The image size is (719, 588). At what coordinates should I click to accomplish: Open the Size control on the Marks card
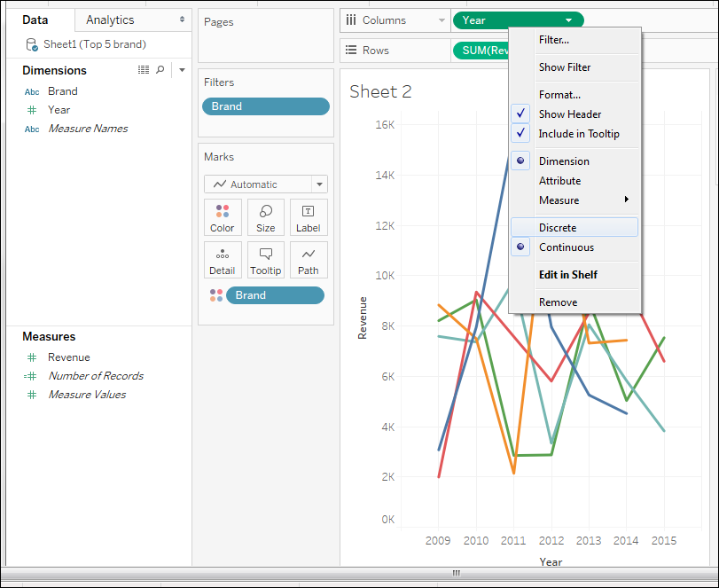pyautogui.click(x=265, y=217)
